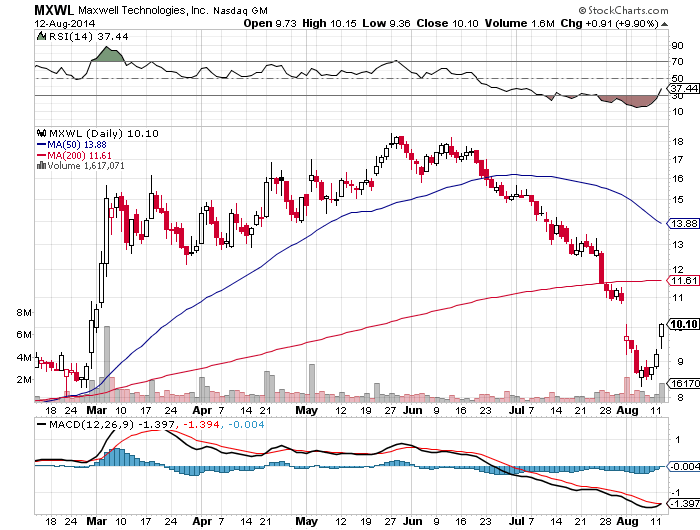Viewport: 700px width, 530px height.
Task: Click May on the price chart date axis
Action: pyautogui.click(x=307, y=410)
